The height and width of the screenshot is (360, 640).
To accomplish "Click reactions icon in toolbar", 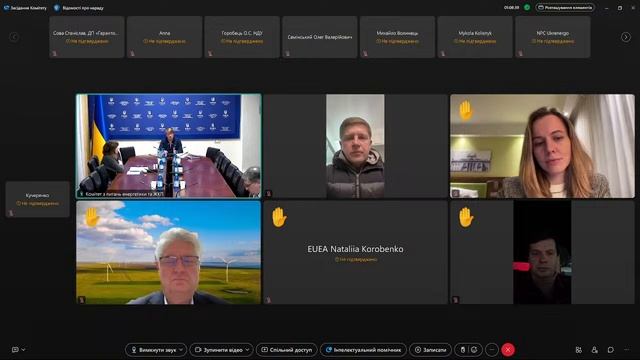I will (474, 350).
